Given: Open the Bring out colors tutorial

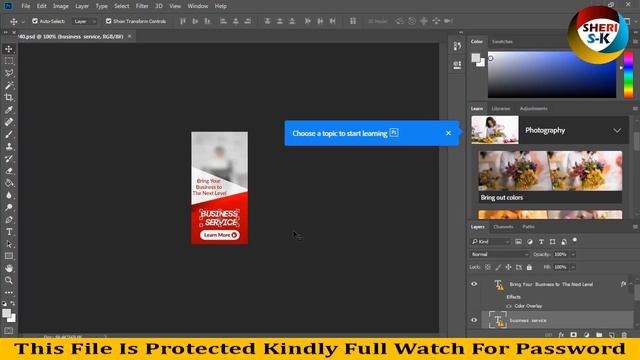Looking at the screenshot, I should coord(550,177).
